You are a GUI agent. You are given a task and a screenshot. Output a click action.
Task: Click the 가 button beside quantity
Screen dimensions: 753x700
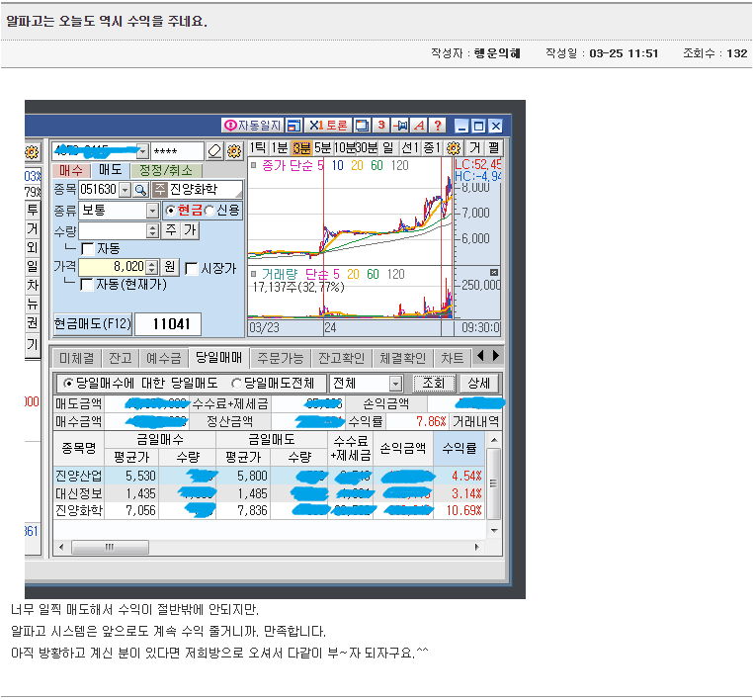pyautogui.click(x=190, y=230)
